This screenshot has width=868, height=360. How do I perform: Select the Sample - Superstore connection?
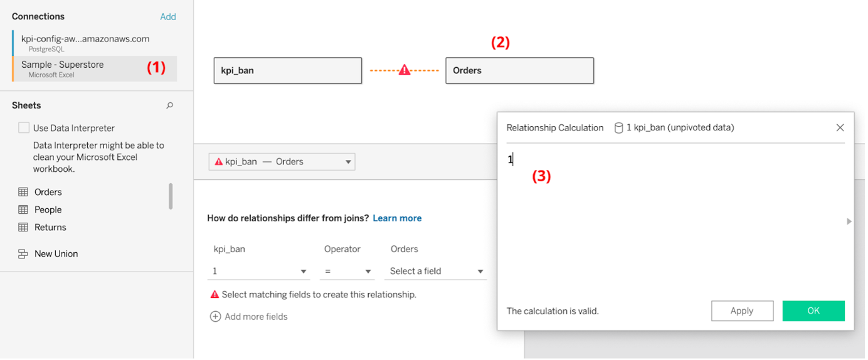[94, 69]
